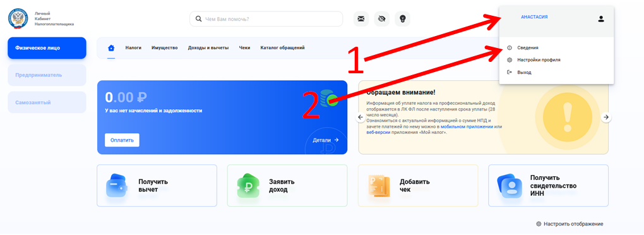Image resolution: width=644 pixels, height=235 pixels.
Task: Click the Обращаем внимание! heading
Action: 400,92
